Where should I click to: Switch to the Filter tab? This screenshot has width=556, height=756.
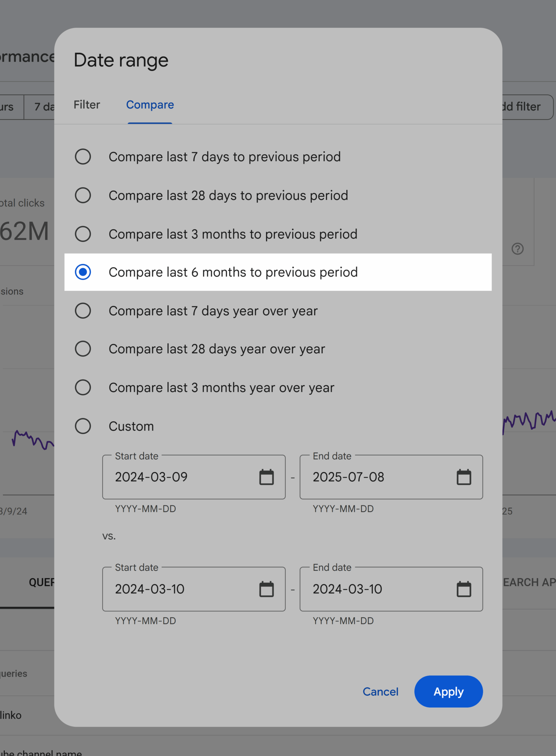(87, 105)
